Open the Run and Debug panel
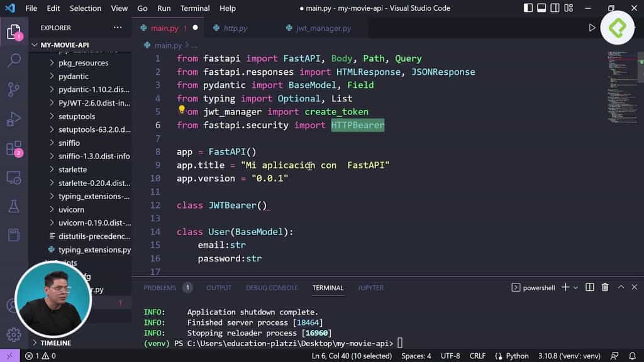 point(14,118)
